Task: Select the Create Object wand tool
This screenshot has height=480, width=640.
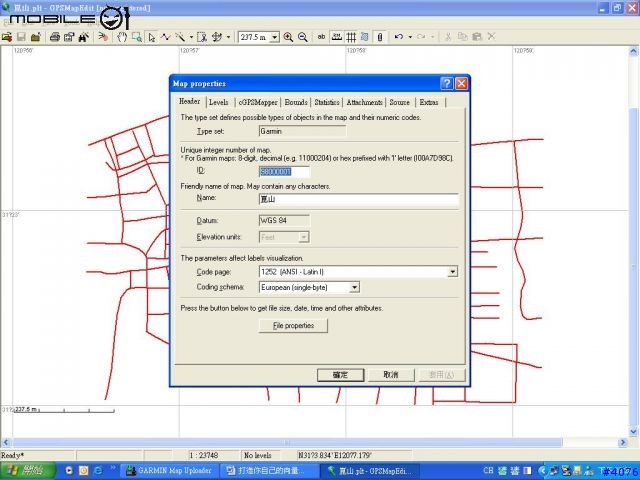Action: coord(180,37)
